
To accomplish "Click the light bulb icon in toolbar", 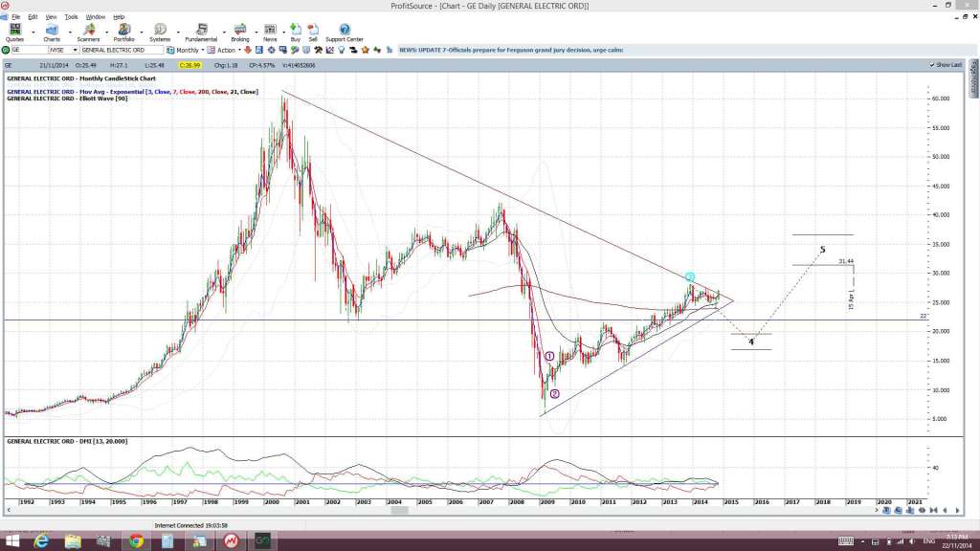I will [x=342, y=50].
